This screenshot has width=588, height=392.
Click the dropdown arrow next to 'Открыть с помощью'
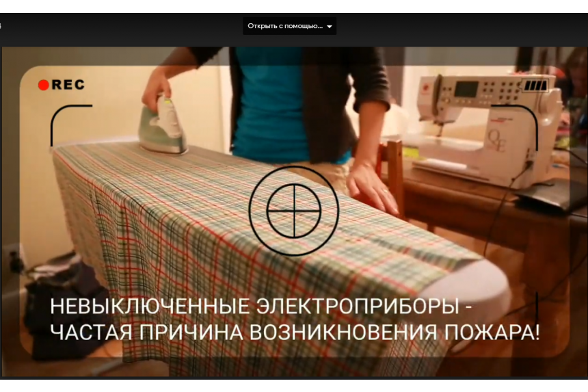(330, 27)
